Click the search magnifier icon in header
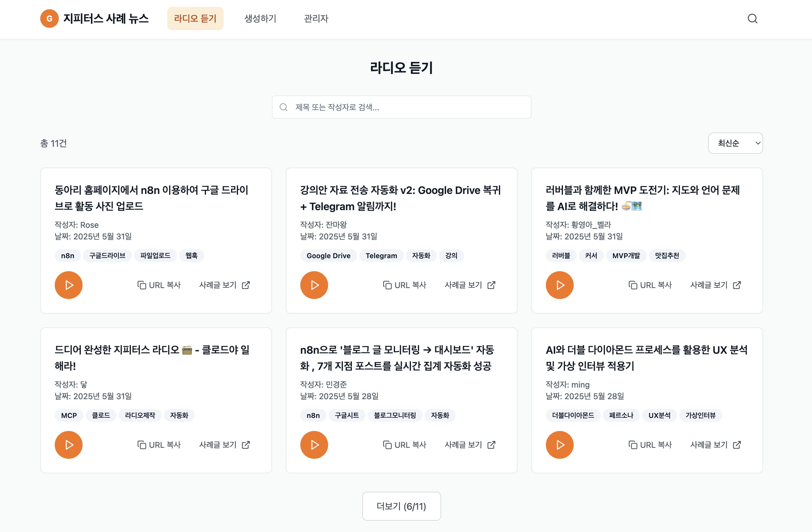Screen dimensions: 812x532 tap(752, 19)
